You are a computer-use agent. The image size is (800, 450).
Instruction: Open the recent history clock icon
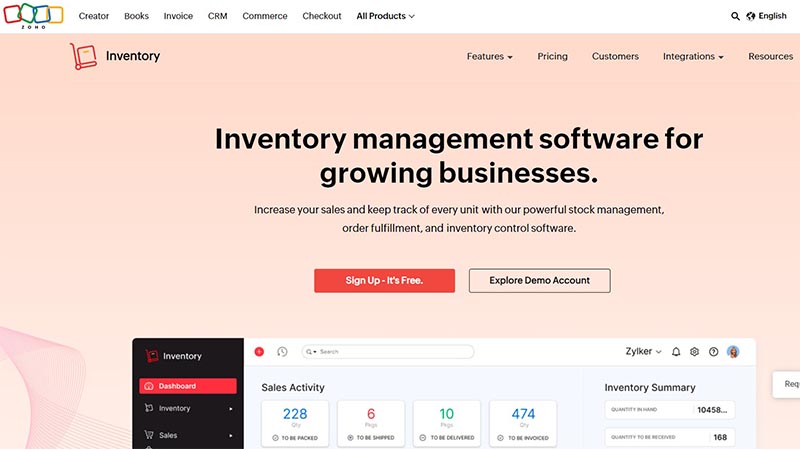click(282, 352)
